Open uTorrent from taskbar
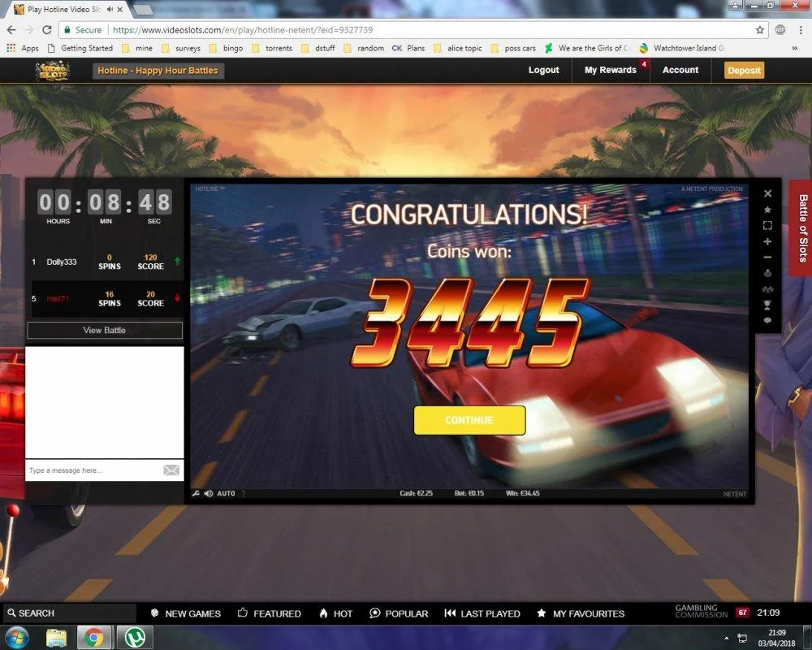812x650 pixels. click(135, 638)
